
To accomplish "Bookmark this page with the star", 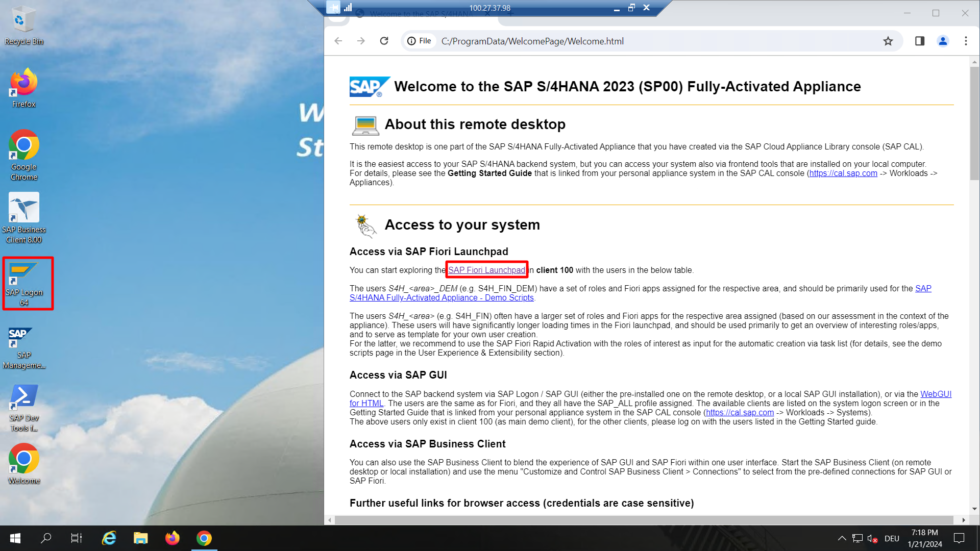I will click(x=888, y=41).
